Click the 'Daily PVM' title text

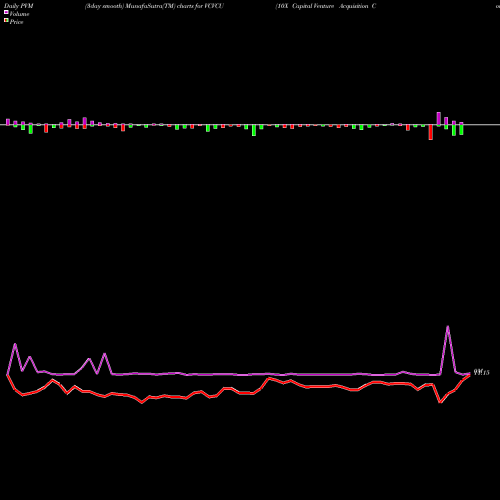tap(19, 6)
